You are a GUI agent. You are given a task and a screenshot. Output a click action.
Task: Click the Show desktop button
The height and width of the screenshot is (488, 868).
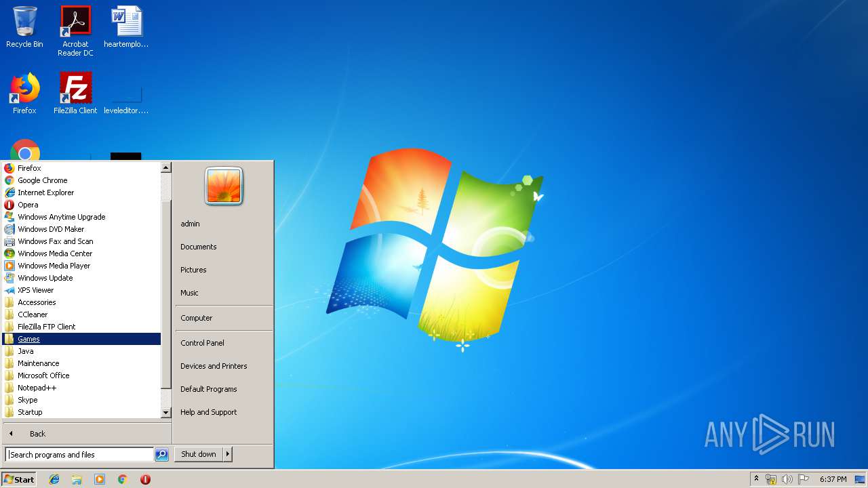point(860,479)
